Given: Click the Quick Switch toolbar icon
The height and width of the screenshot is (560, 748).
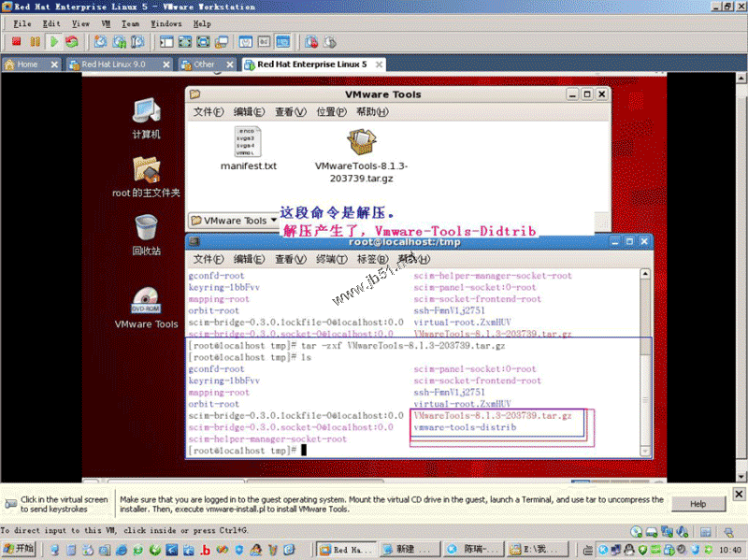Looking at the screenshot, I should click(185, 42).
